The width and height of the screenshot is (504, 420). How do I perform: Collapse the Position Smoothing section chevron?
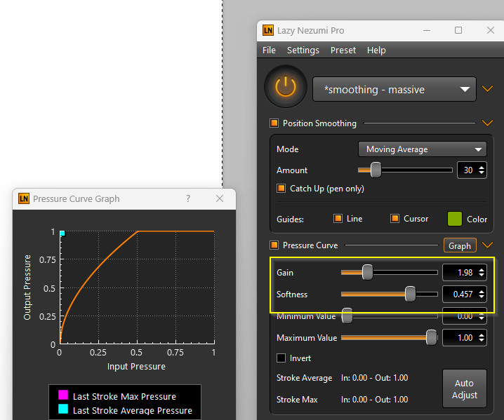point(487,123)
